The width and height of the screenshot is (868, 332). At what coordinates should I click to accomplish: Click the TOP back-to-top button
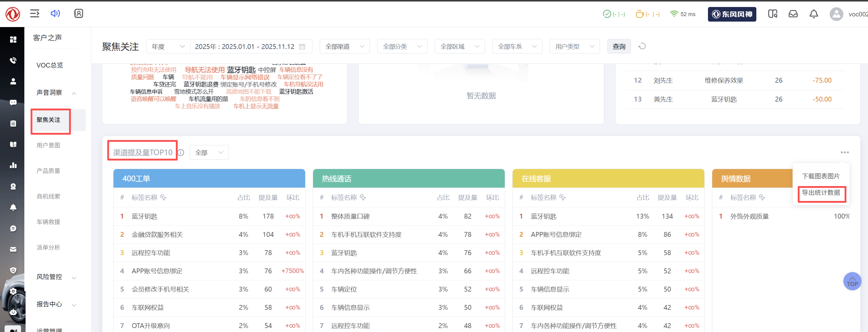pos(852,281)
